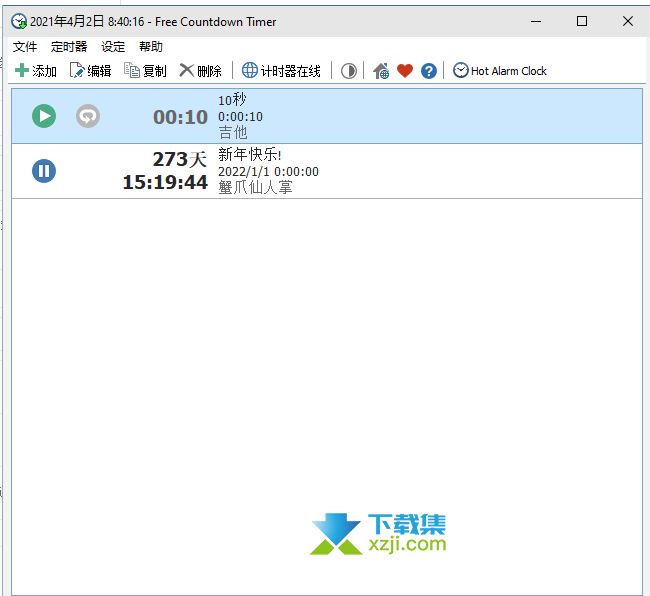Click the gray loop icon on 10秒 timer

tap(88, 116)
